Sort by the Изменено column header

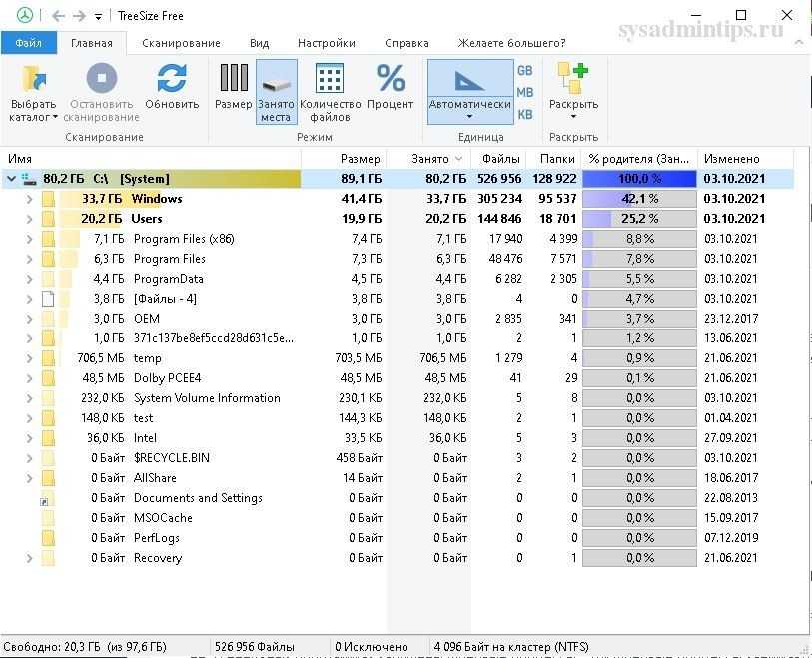(731, 159)
